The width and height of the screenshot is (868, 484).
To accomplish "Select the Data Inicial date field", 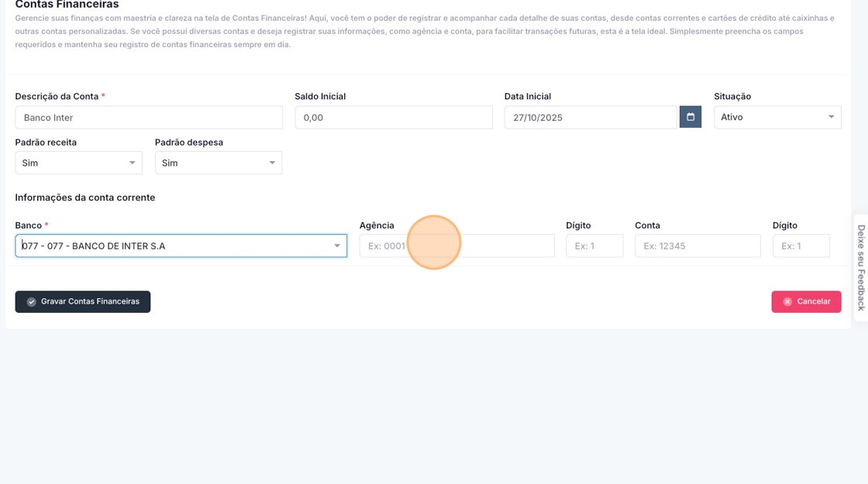I will click(590, 118).
